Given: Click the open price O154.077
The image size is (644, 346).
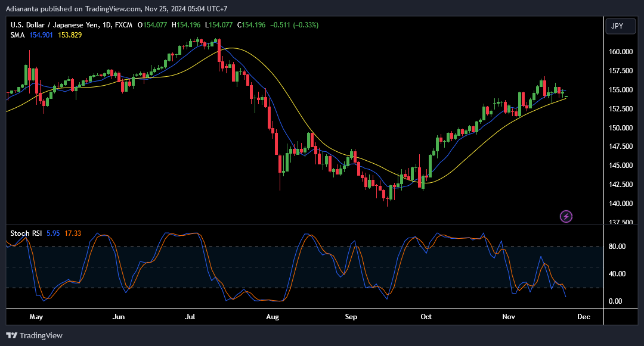Looking at the screenshot, I should point(153,25).
